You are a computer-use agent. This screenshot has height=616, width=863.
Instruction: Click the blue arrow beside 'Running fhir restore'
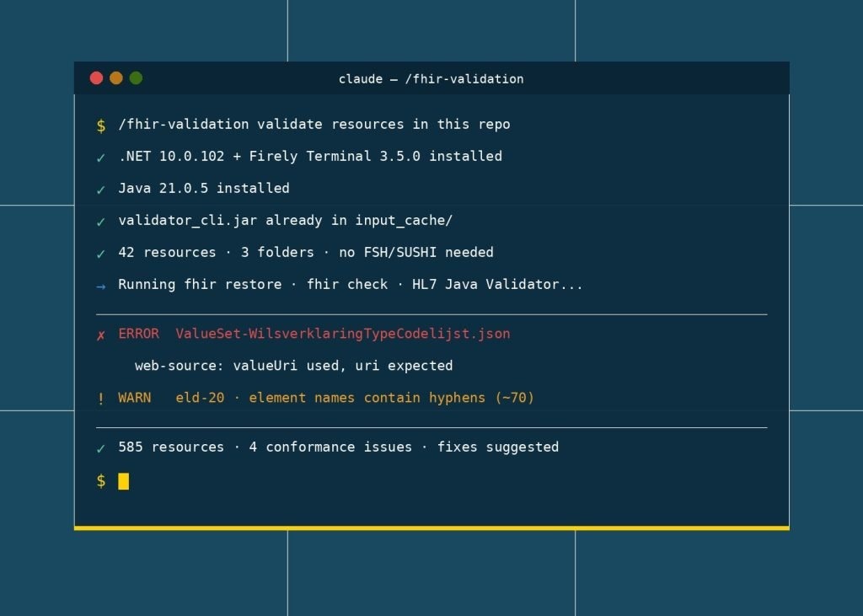(101, 287)
